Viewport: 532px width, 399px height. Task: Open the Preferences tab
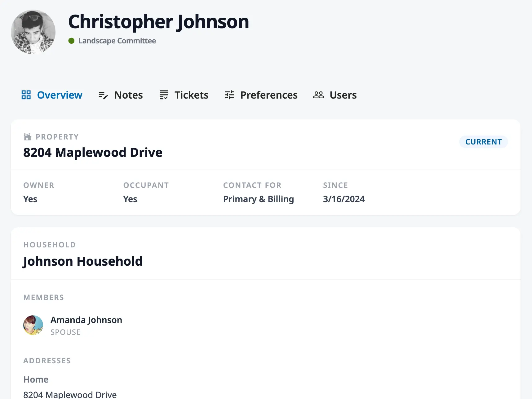point(269,95)
